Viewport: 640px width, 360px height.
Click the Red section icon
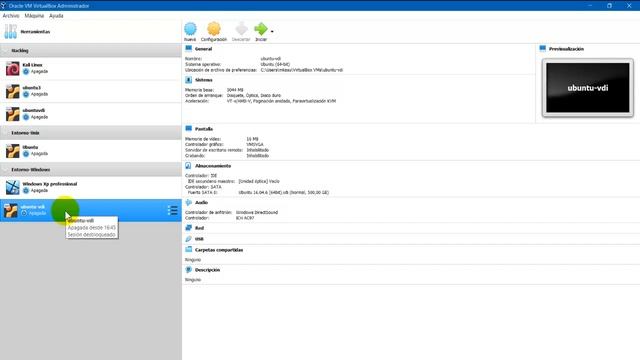click(189, 228)
